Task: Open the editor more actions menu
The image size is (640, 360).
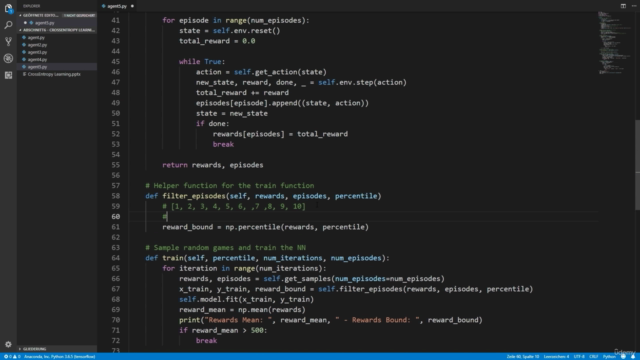Action: pos(634,6)
